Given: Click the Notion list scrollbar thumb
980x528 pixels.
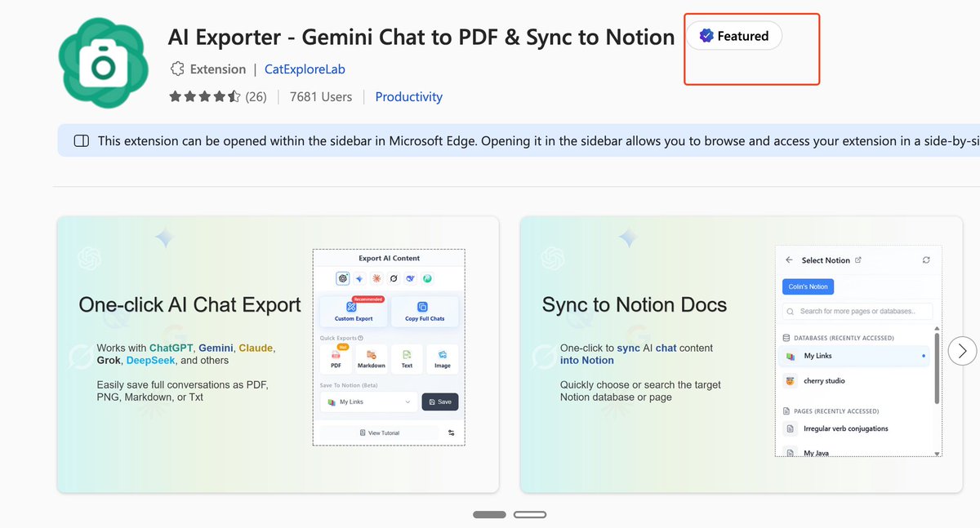Looking at the screenshot, I should [x=937, y=366].
